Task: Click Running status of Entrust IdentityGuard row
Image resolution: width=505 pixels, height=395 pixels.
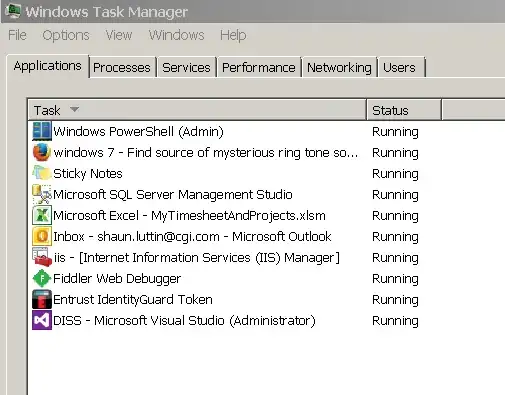Action: tap(395, 300)
